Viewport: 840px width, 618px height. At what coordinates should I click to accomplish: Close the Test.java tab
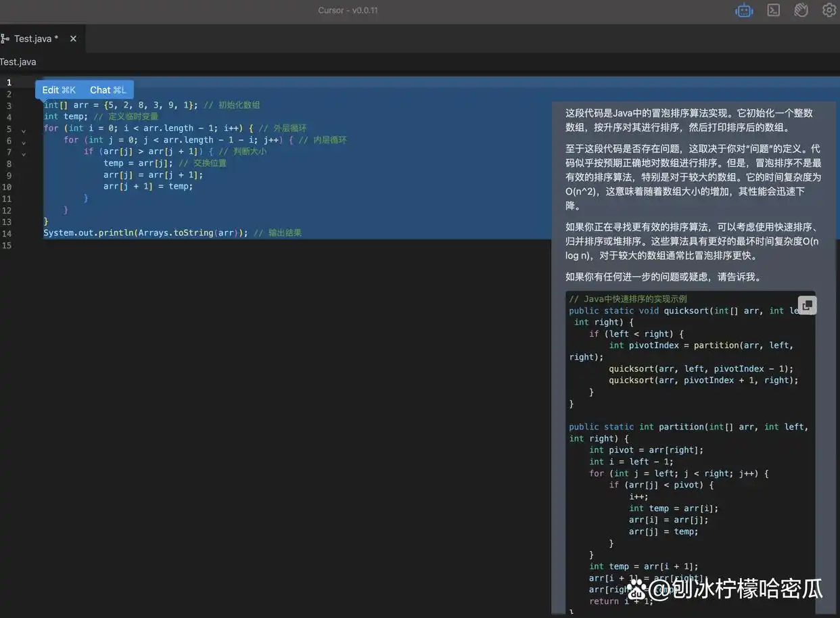point(73,39)
